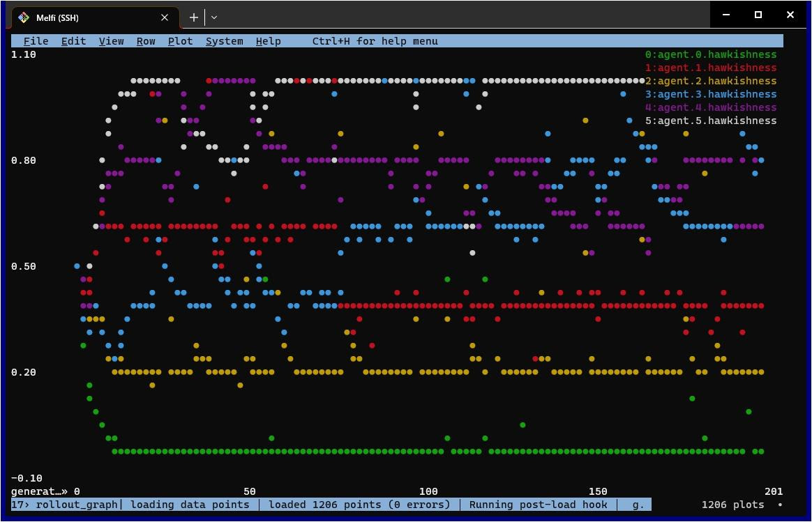Expand the new tab profile dropdown
Image resolution: width=812 pixels, height=522 pixels.
(x=214, y=17)
